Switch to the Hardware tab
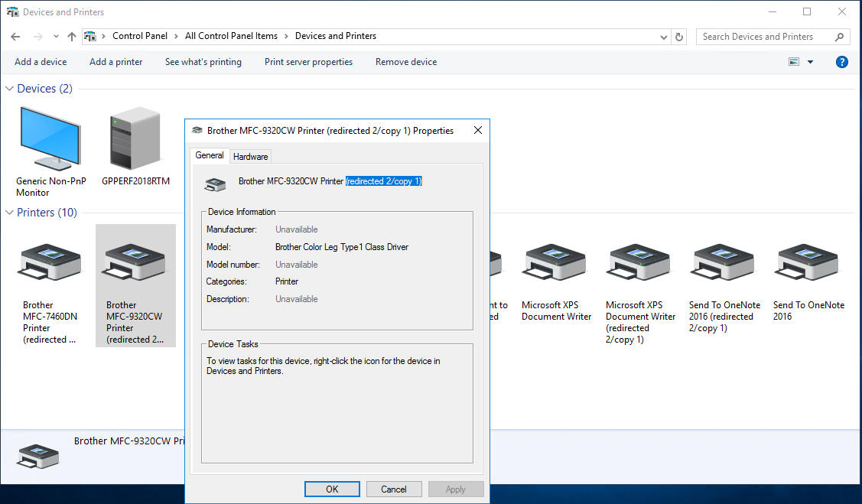The width and height of the screenshot is (862, 504). [x=251, y=157]
